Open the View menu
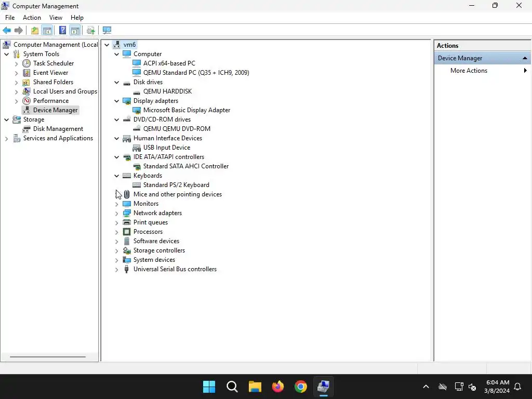The width and height of the screenshot is (532, 399). [56, 18]
